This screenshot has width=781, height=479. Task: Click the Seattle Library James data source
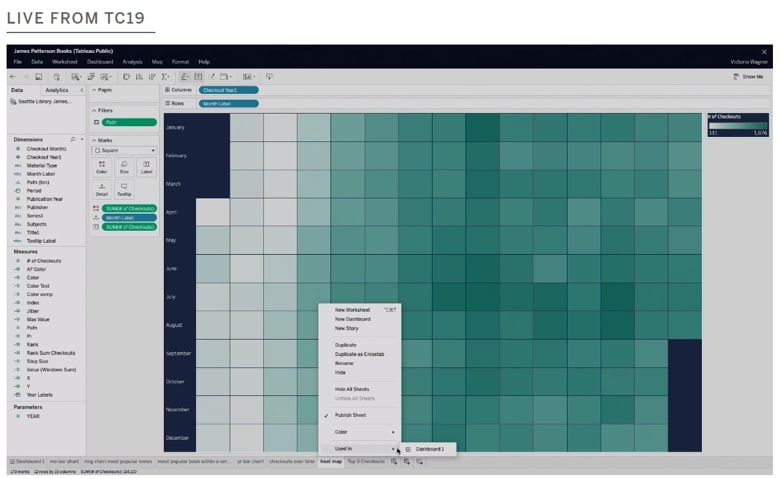41,102
